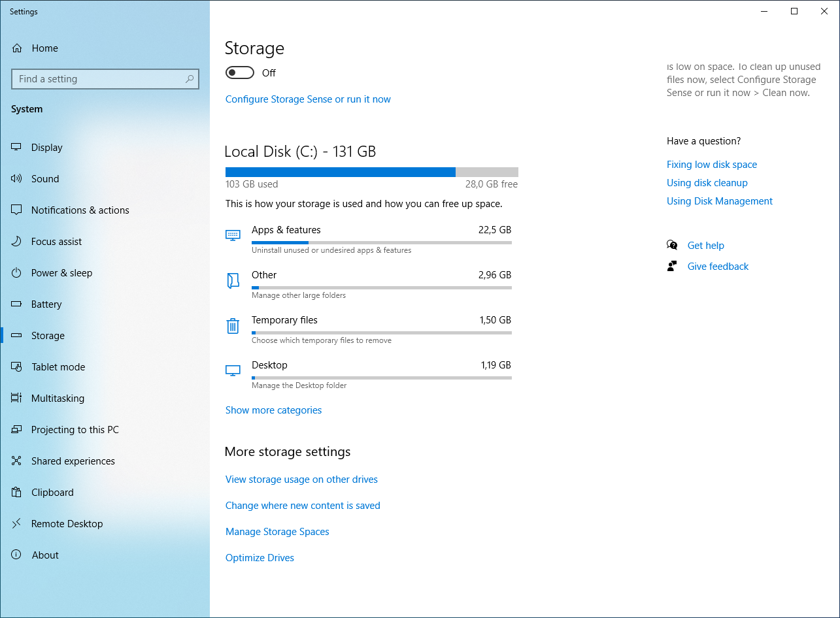Open Remote Desktop settings
Viewport: 840px width, 618px height.
coord(67,523)
